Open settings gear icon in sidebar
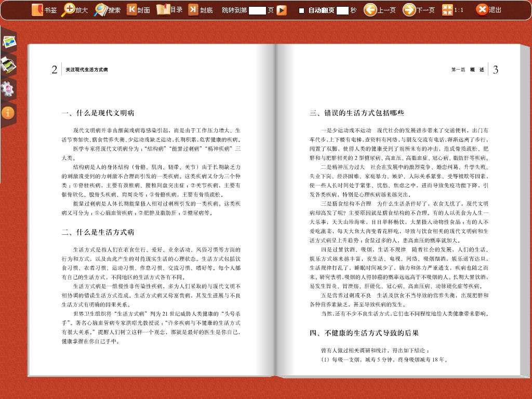 (x=7, y=89)
